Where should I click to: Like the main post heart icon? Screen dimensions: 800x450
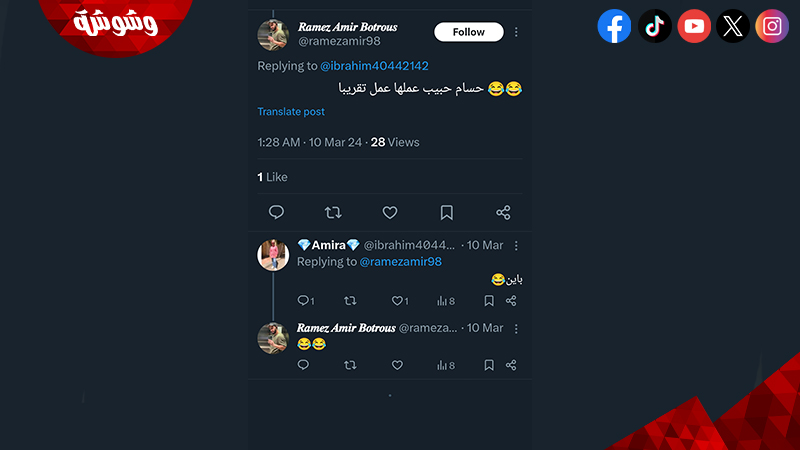(x=390, y=212)
